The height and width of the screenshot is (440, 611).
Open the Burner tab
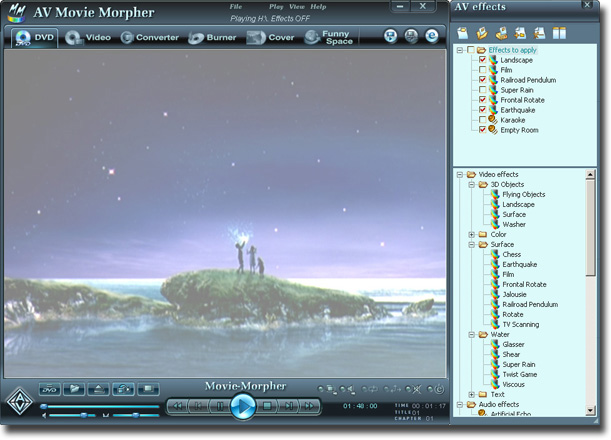pos(212,37)
